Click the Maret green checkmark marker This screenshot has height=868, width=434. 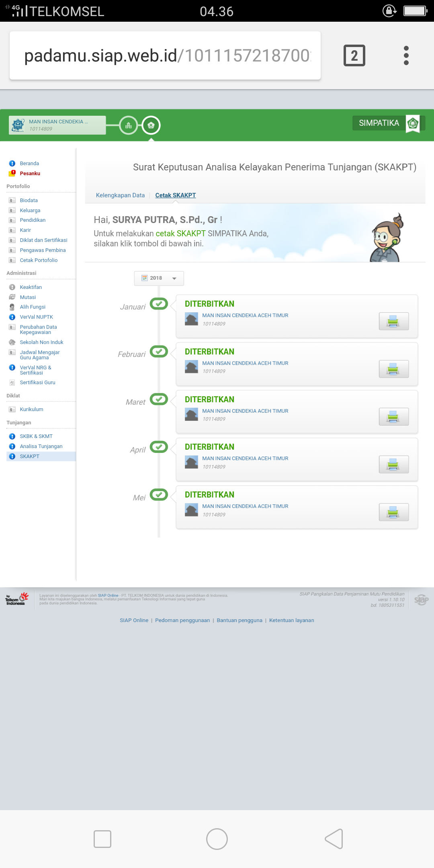[159, 399]
